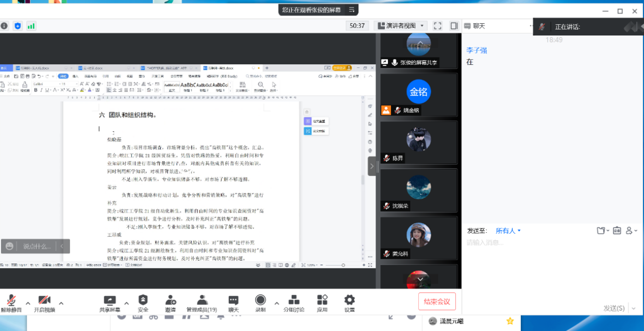Image resolution: width=644 pixels, height=331 pixels.
Task: Expand audio options arrow beside 解除静音
Action: tap(28, 303)
